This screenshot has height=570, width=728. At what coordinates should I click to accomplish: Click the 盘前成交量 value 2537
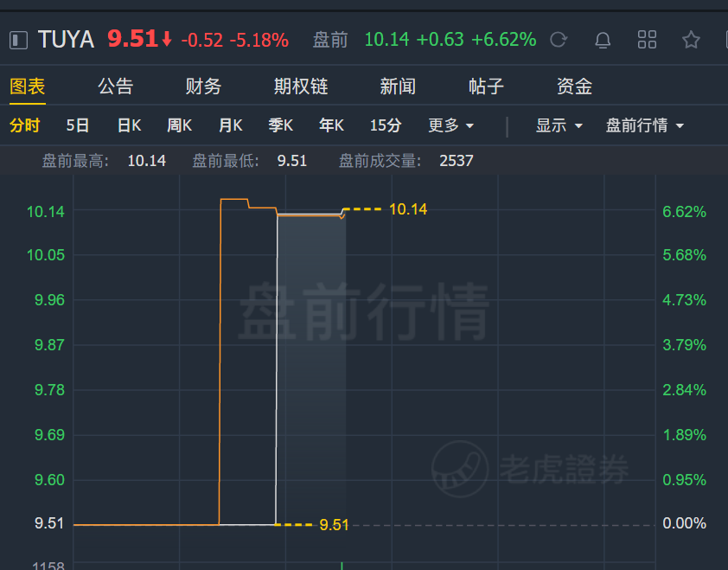(457, 161)
